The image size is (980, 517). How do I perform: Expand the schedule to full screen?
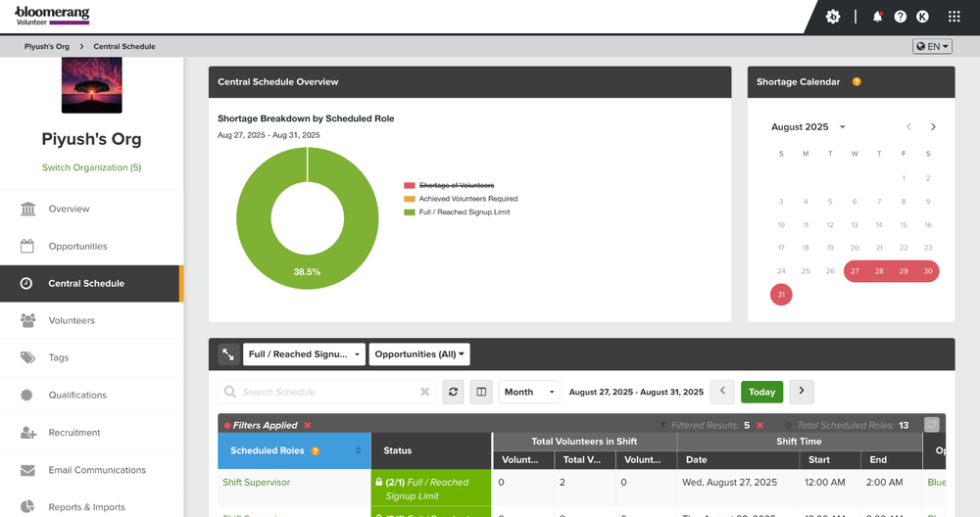point(227,354)
